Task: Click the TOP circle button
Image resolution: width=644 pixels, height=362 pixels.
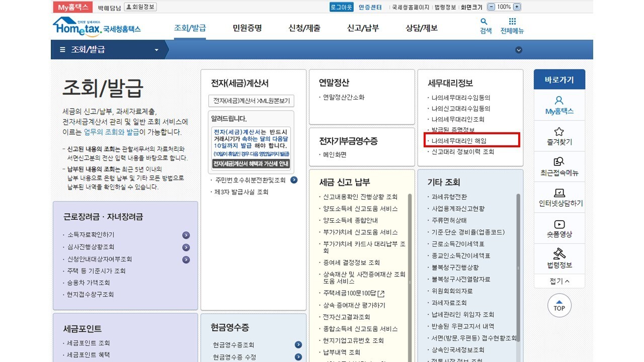Action: click(559, 305)
